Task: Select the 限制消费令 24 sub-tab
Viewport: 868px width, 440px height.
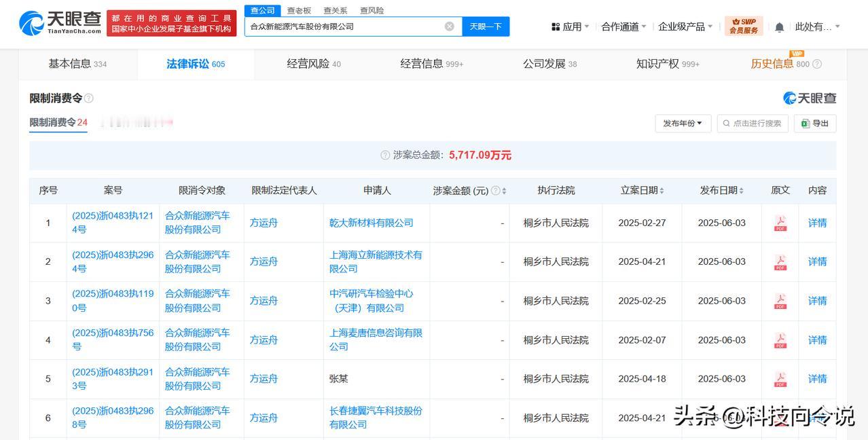Action: (58, 123)
